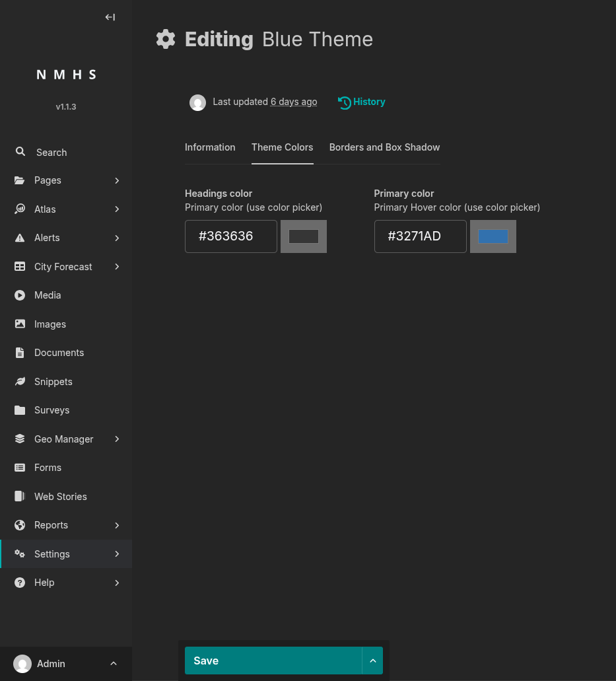616x681 pixels.
Task: Click the Snippets leaf icon
Action: [20, 381]
